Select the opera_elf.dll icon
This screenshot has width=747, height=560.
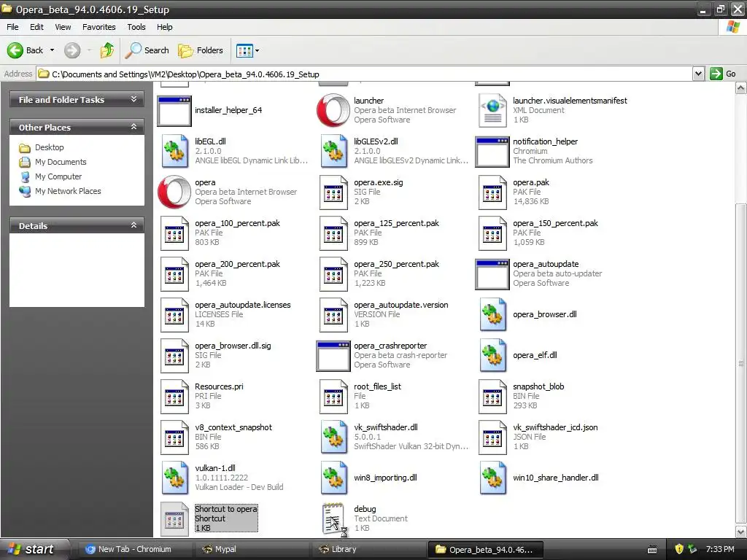(492, 356)
